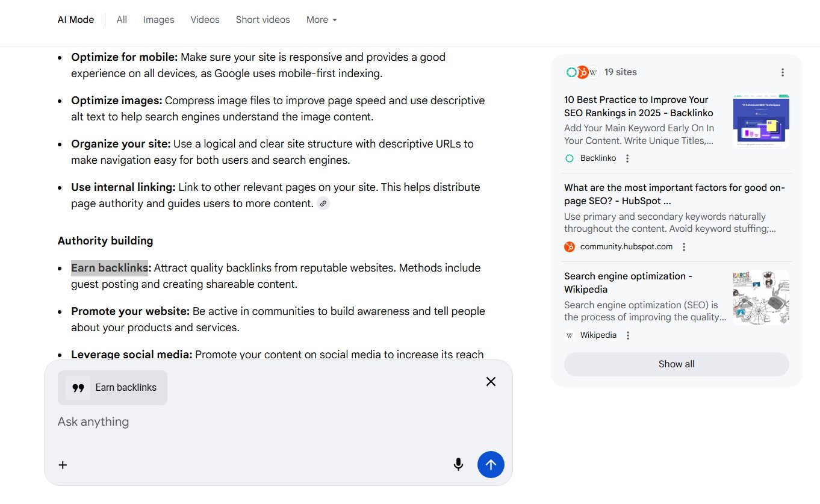
Task: Open the Short videos tab
Action: click(262, 20)
